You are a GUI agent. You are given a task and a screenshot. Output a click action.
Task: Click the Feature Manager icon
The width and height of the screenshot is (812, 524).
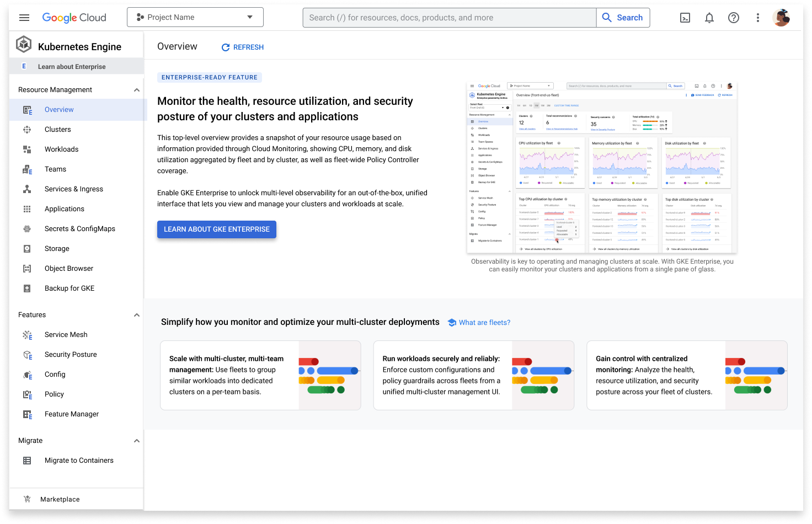[27, 414]
